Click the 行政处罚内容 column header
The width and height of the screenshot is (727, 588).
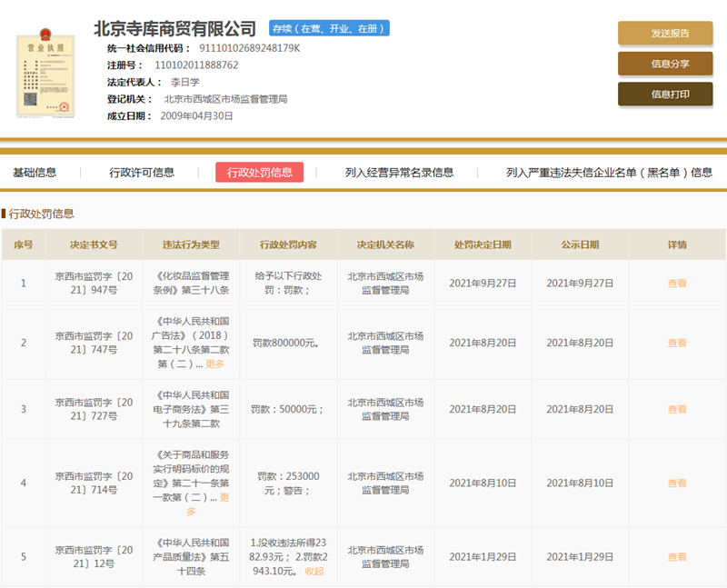[x=288, y=244]
